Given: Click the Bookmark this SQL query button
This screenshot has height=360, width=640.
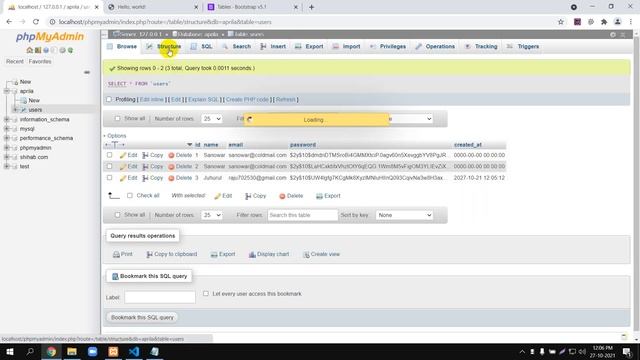Looking at the screenshot, I should point(142,318).
